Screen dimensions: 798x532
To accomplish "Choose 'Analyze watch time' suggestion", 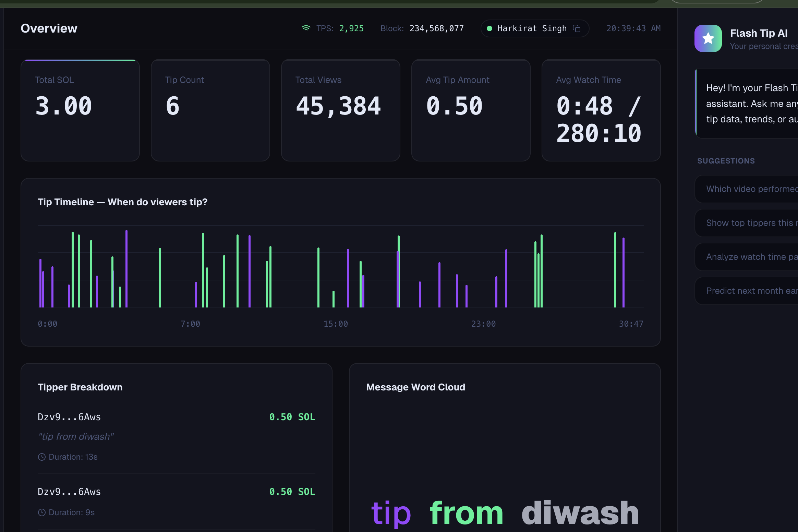I will [751, 257].
